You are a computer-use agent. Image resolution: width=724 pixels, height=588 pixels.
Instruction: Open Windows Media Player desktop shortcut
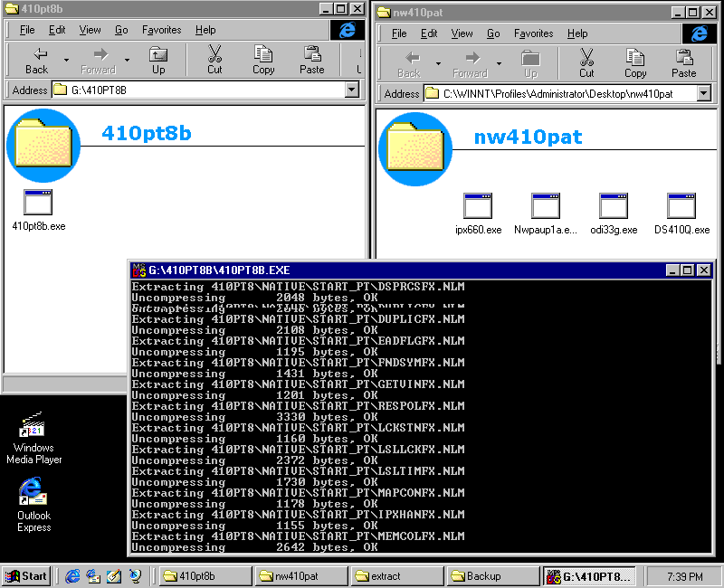click(33, 427)
